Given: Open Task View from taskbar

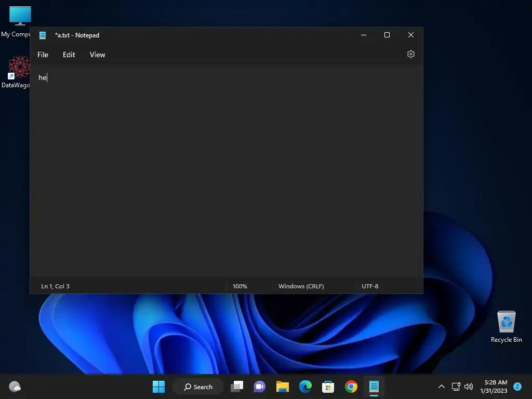Looking at the screenshot, I should click(237, 387).
